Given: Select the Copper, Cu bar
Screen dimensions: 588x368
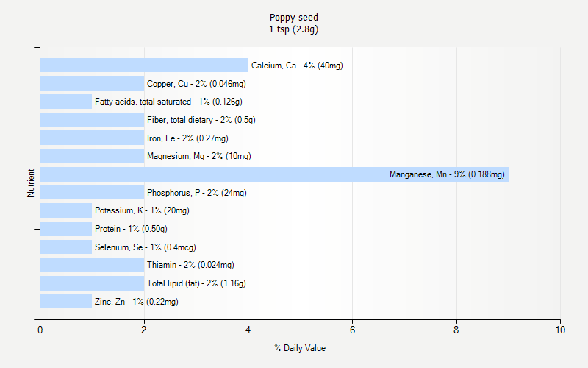Looking at the screenshot, I should (x=93, y=83).
